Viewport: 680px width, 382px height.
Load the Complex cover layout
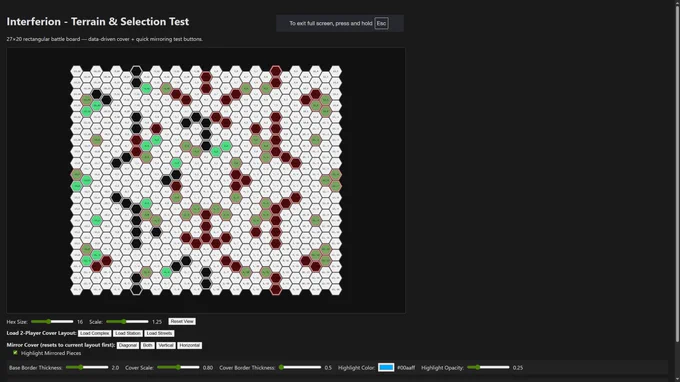(x=95, y=333)
